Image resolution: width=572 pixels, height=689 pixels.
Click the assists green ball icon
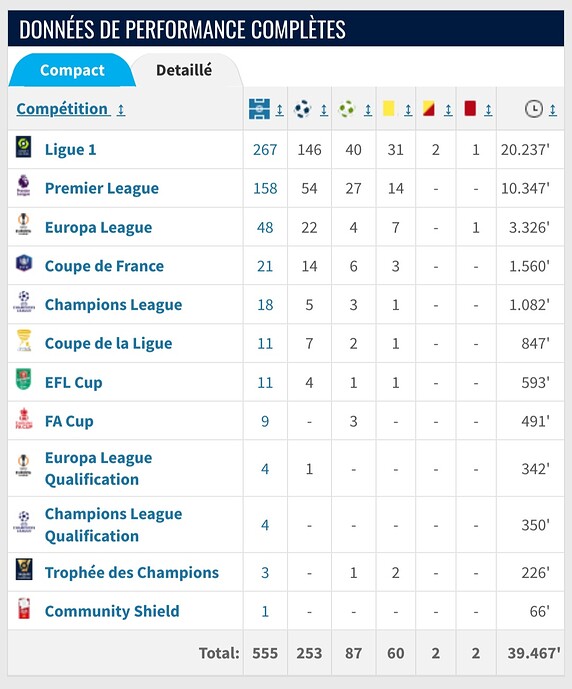coord(347,109)
